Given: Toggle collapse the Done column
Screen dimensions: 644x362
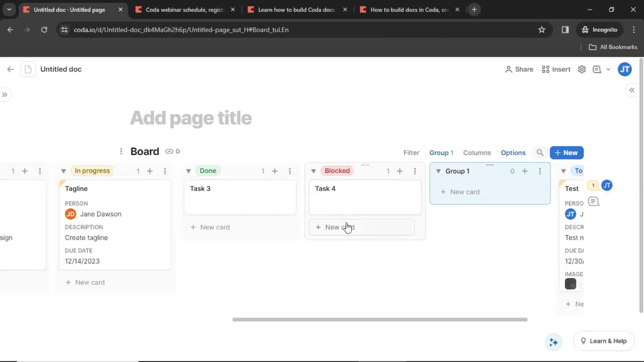Looking at the screenshot, I should click(x=187, y=170).
